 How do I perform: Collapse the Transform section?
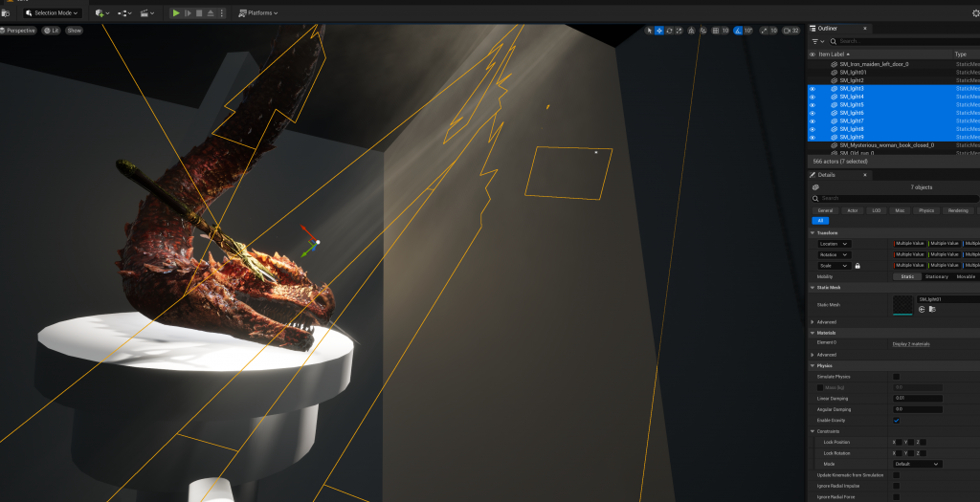(x=813, y=233)
